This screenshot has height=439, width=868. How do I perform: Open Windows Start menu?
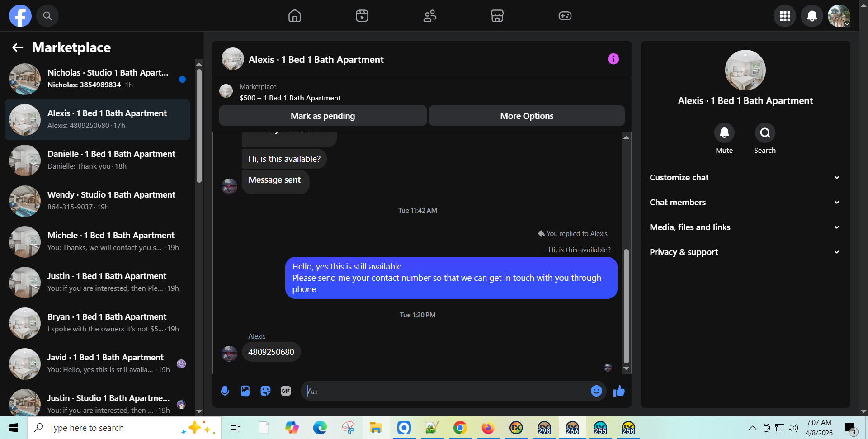[x=14, y=428]
